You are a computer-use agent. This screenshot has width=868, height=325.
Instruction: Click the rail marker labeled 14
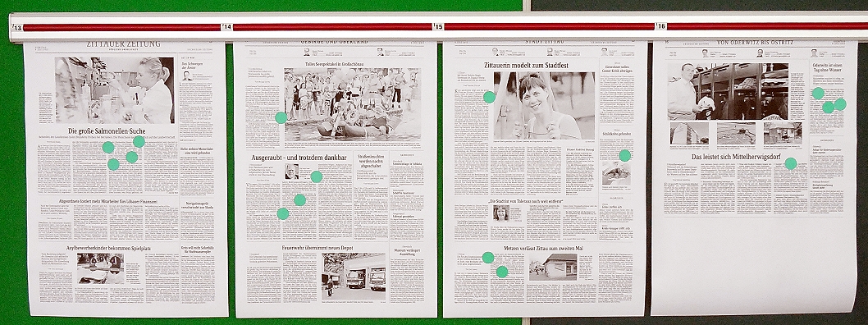[226, 26]
